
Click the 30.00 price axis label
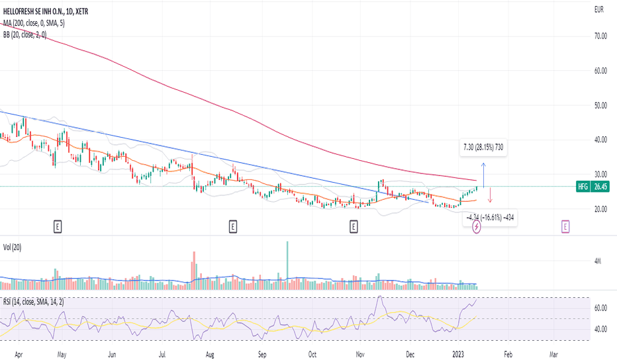coord(600,174)
